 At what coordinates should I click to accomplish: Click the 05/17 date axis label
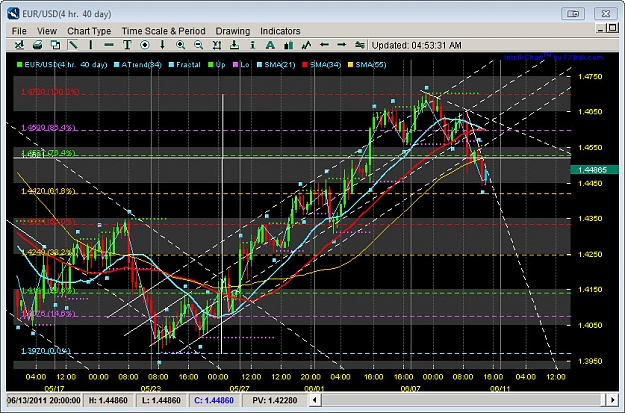tap(54, 388)
